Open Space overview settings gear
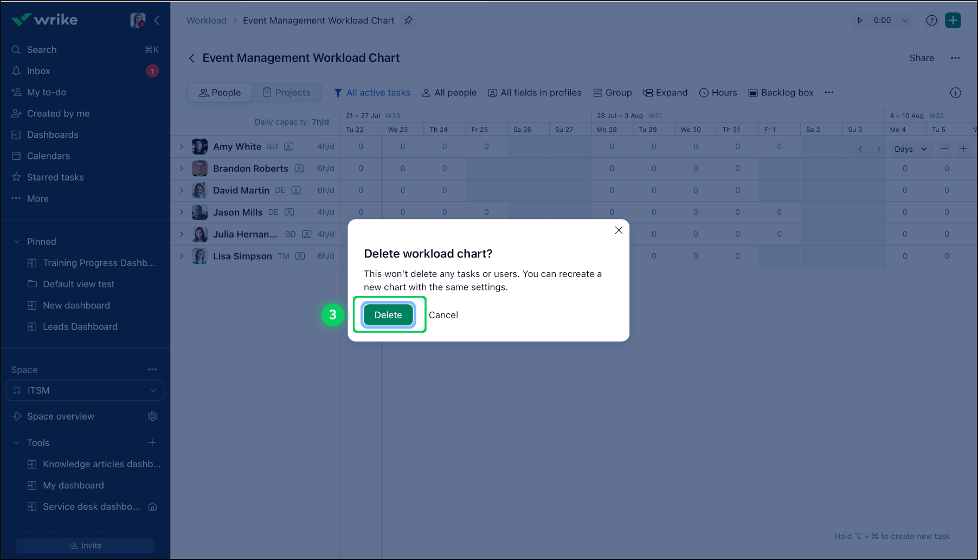978x560 pixels. point(152,416)
